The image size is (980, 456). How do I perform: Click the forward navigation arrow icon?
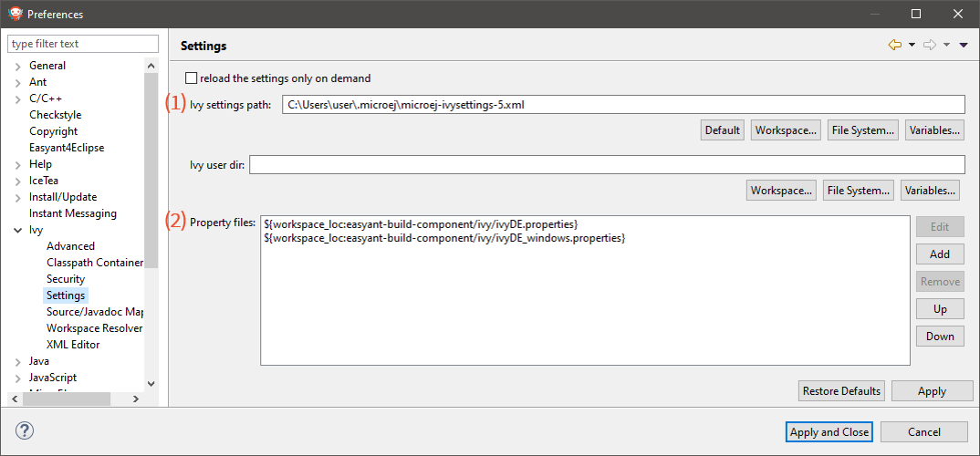930,45
